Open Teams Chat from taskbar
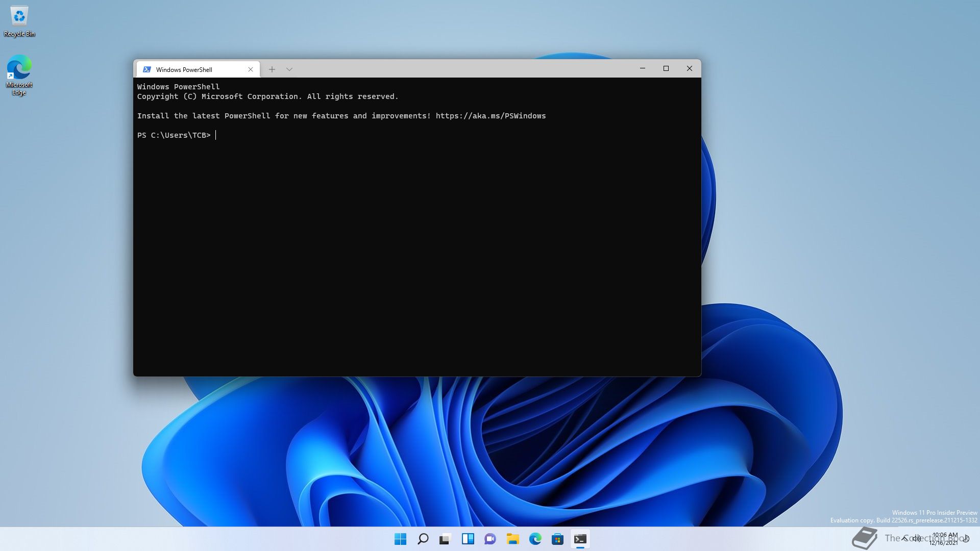Image resolution: width=980 pixels, height=551 pixels. tap(491, 539)
